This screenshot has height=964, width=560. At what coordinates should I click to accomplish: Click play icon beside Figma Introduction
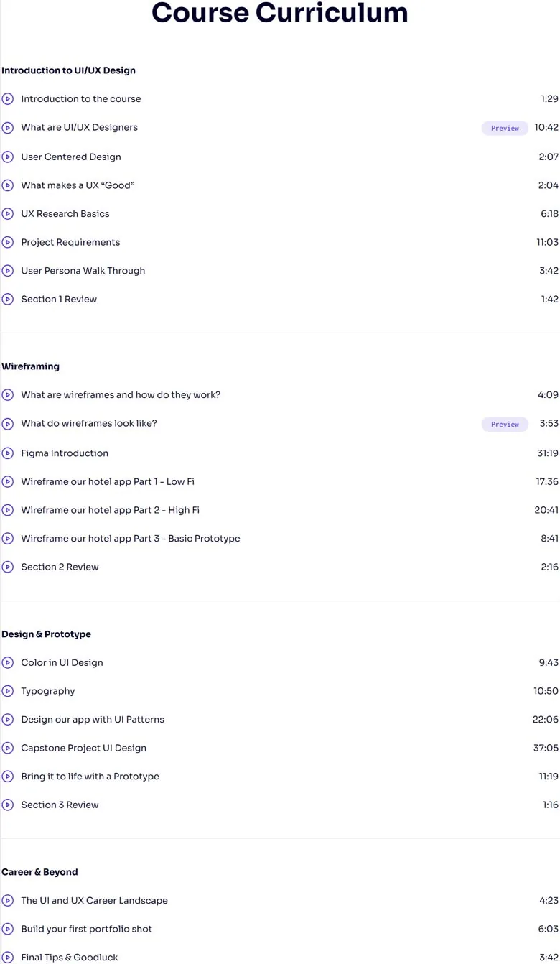[8, 453]
